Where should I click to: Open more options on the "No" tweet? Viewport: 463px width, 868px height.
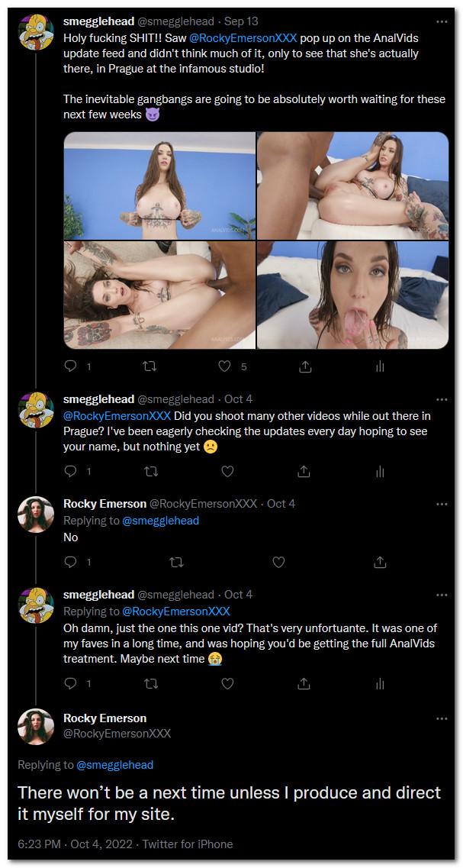pyautogui.click(x=442, y=503)
